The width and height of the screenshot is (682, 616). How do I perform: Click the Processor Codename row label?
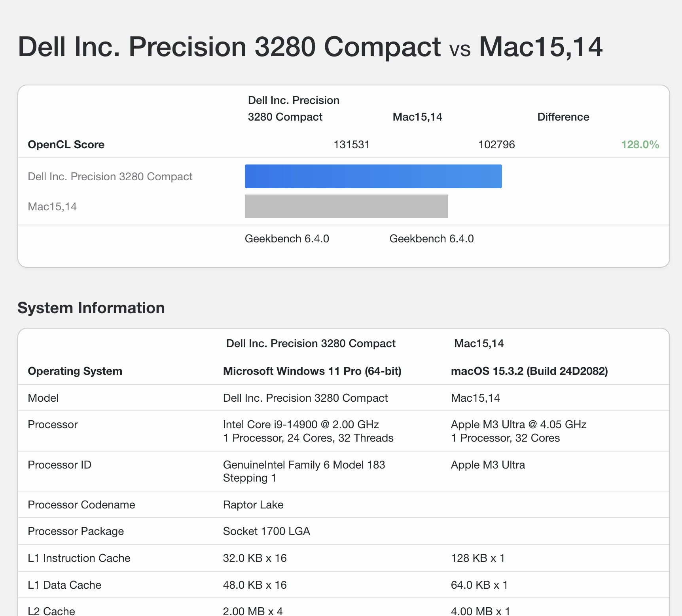pos(81,505)
